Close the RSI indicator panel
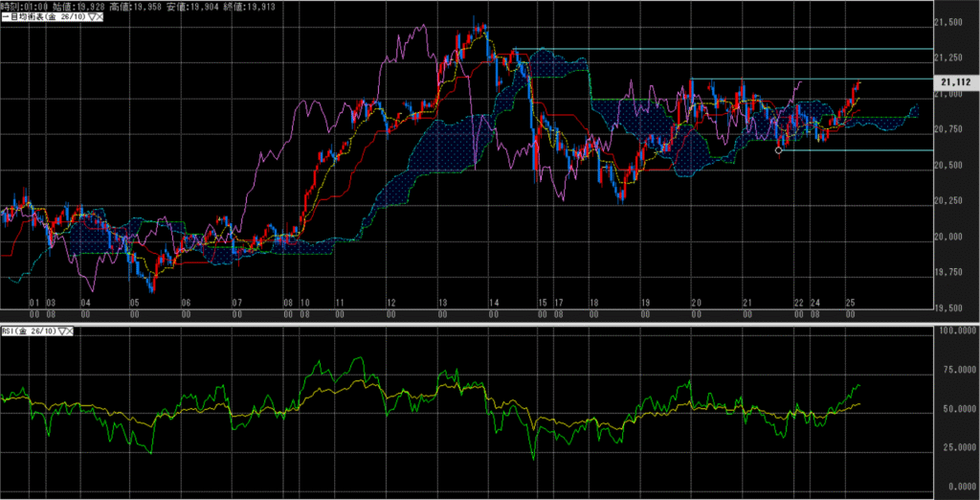 (72, 330)
